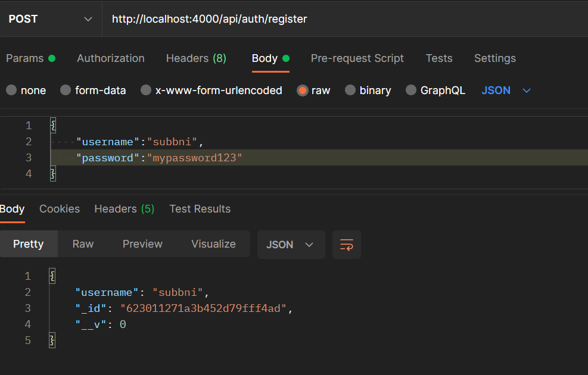Click the "password" key in request body

coord(108,158)
